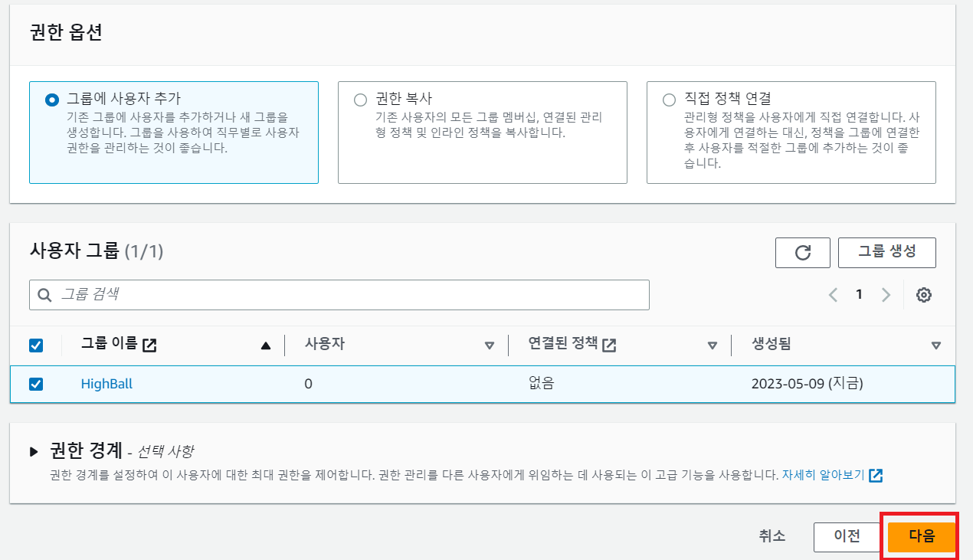Sort by 생성됨 column arrow
The width and height of the screenshot is (973, 560).
point(935,345)
